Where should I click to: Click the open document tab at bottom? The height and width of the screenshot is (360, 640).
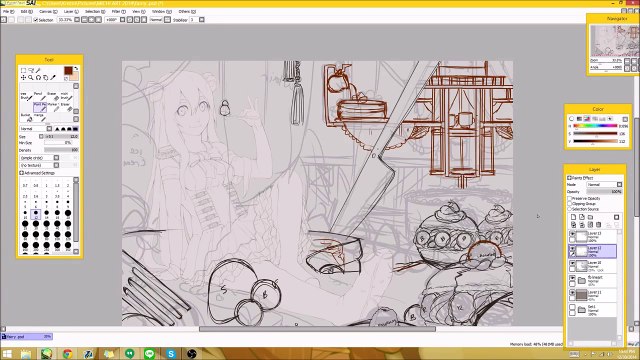point(27,337)
